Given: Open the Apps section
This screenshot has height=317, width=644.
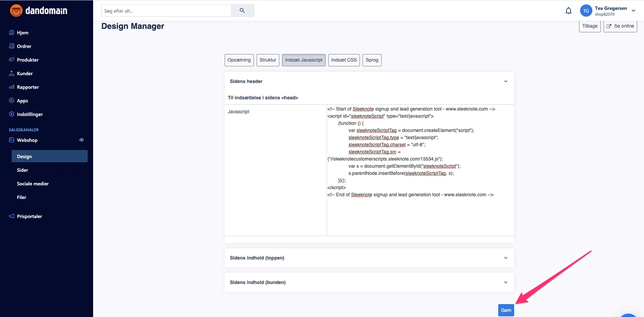Looking at the screenshot, I should coord(22,101).
